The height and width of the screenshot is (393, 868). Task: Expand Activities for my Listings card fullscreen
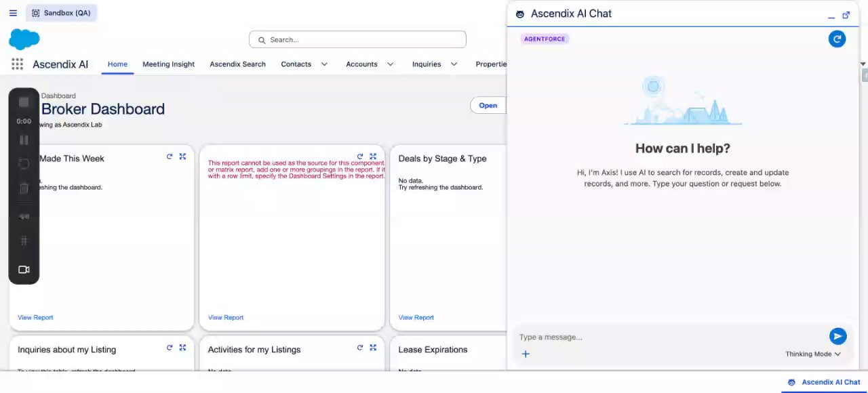[x=373, y=348]
